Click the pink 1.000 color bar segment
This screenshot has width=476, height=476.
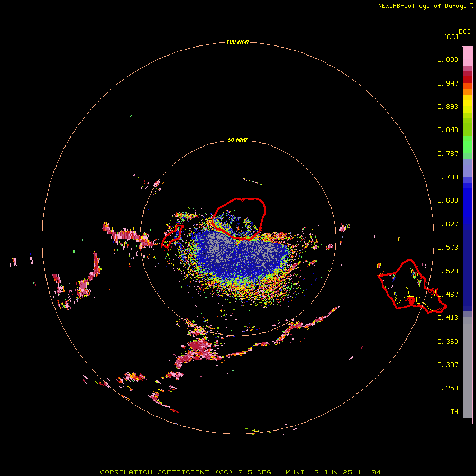(x=467, y=57)
